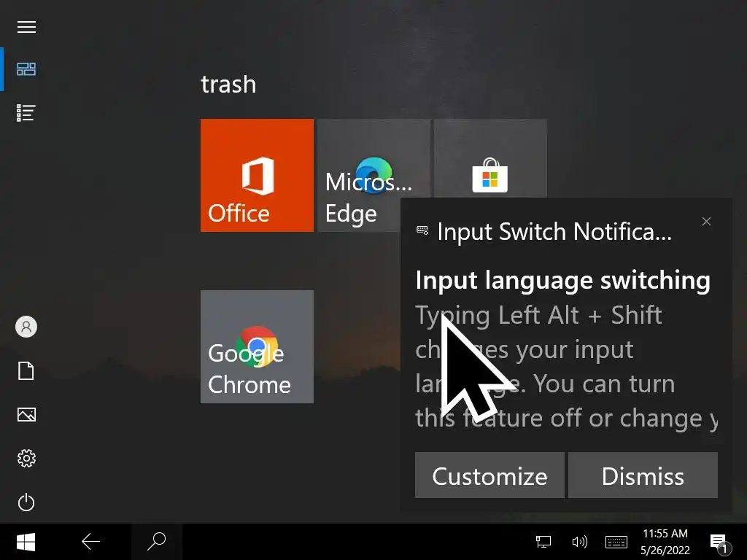This screenshot has height=560, width=747.
Task: Click the 'Input language switching' heading
Action: coord(562,280)
